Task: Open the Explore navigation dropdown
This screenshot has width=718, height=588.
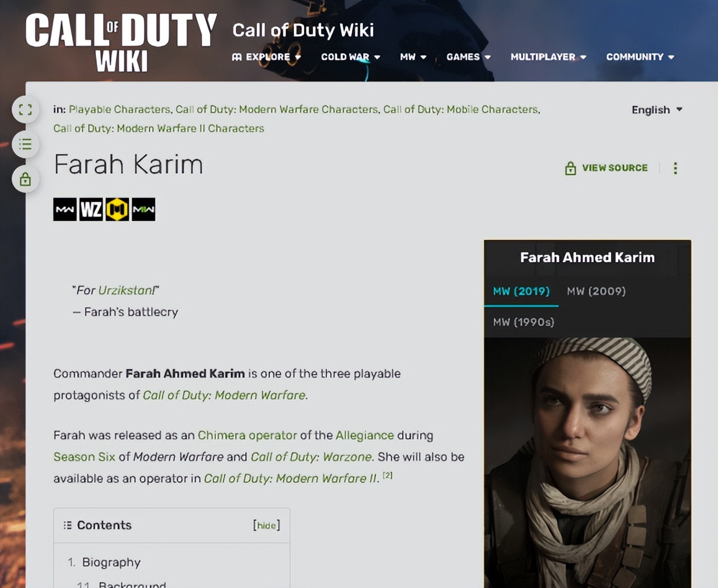Action: coord(267,57)
